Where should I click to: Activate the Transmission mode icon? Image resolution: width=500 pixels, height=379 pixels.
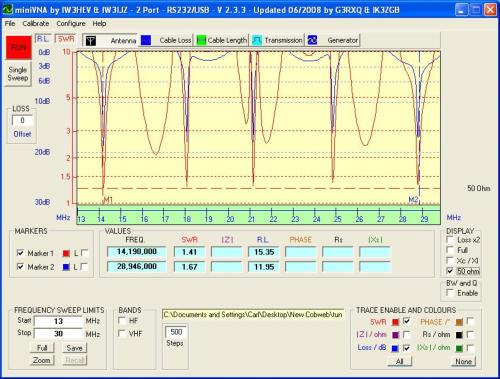click(x=257, y=40)
